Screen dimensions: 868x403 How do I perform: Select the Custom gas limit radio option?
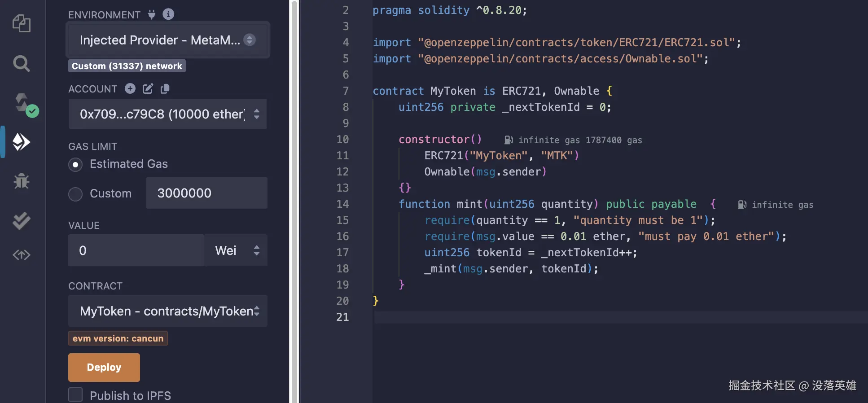coord(75,194)
